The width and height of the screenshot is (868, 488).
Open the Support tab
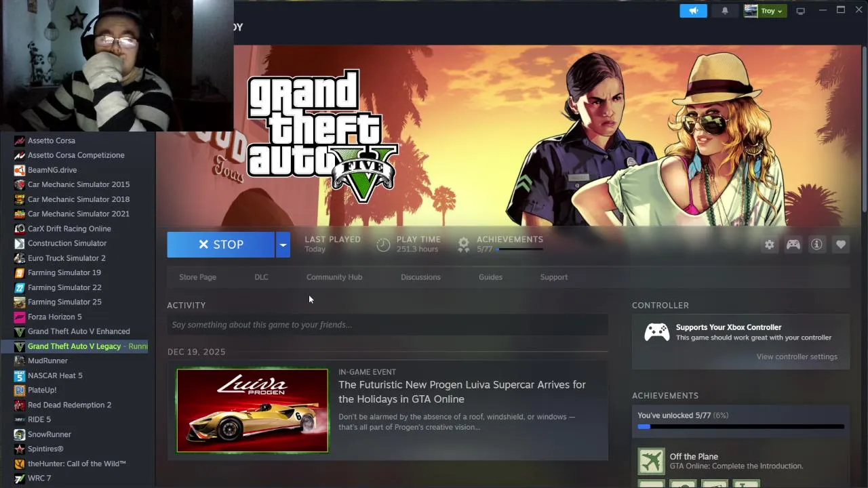point(554,277)
